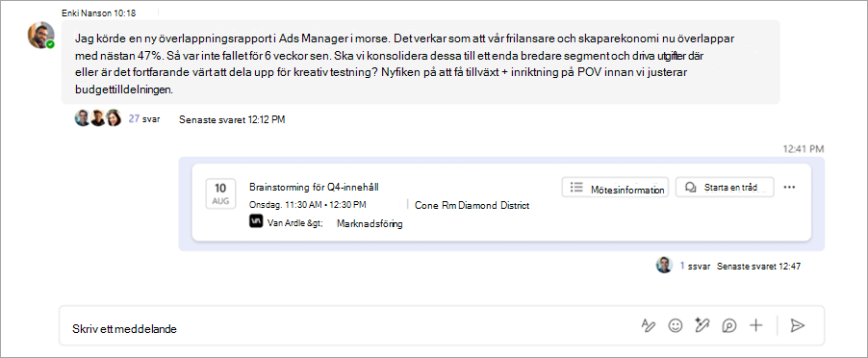Send the message with arrow icon
The height and width of the screenshot is (358, 868).
[797, 326]
